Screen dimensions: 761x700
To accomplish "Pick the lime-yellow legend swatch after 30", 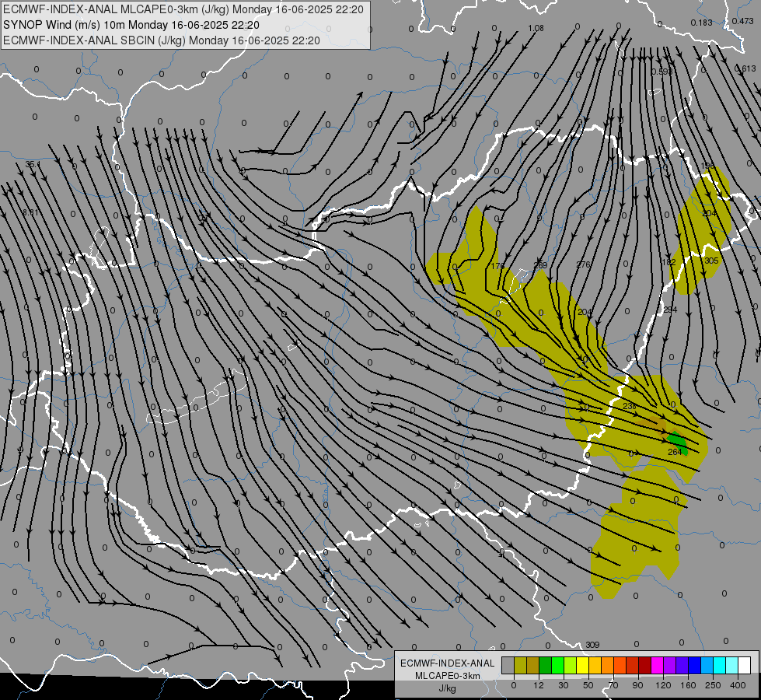I will pyautogui.click(x=571, y=665).
